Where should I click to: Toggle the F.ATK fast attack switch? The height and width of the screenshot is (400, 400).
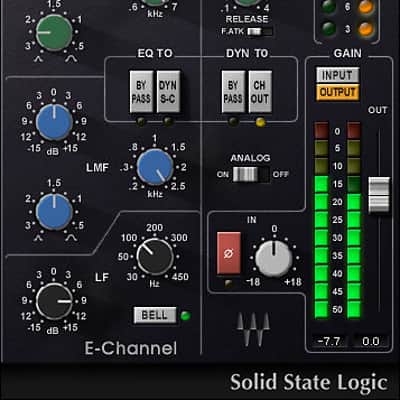click(x=260, y=32)
